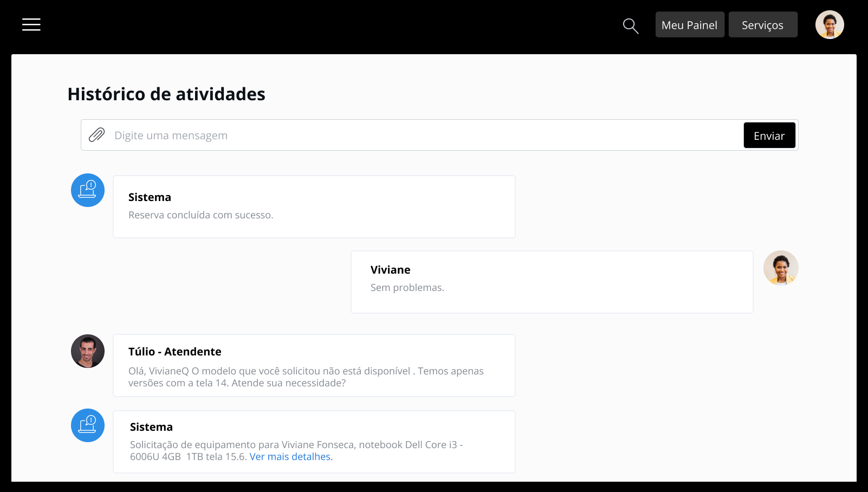This screenshot has width=868, height=492.
Task: Click the Histórico de atividades heading
Action: tap(166, 94)
